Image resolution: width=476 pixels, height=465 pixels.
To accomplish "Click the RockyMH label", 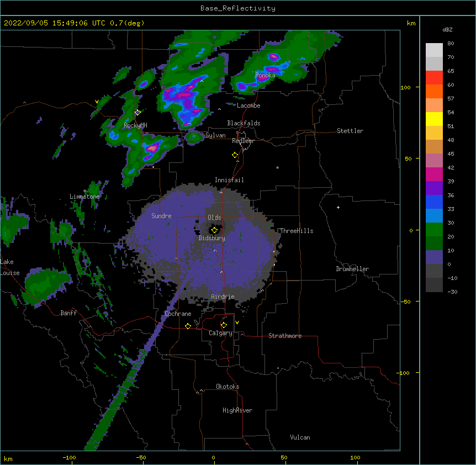I will tap(135, 125).
